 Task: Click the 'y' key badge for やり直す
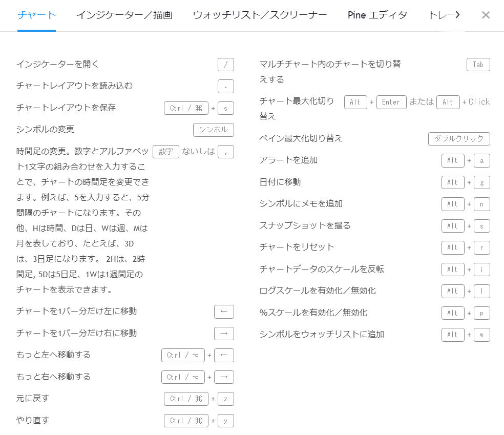225,421
